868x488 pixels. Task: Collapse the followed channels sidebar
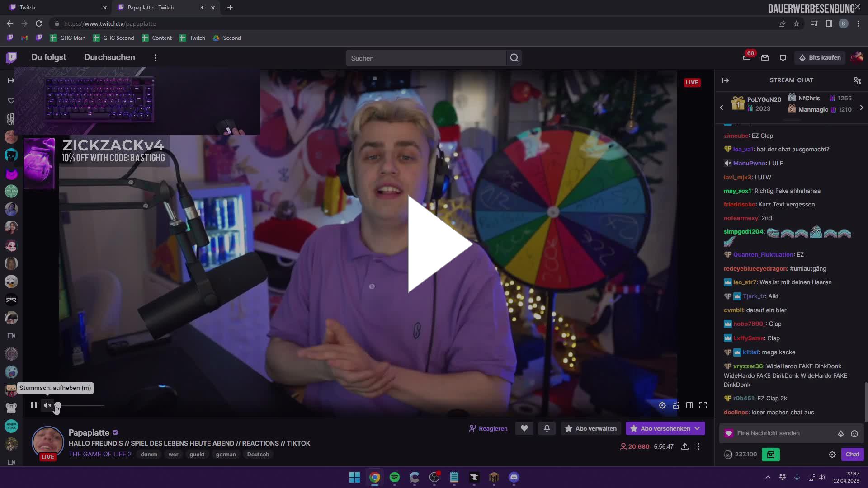[x=10, y=80]
